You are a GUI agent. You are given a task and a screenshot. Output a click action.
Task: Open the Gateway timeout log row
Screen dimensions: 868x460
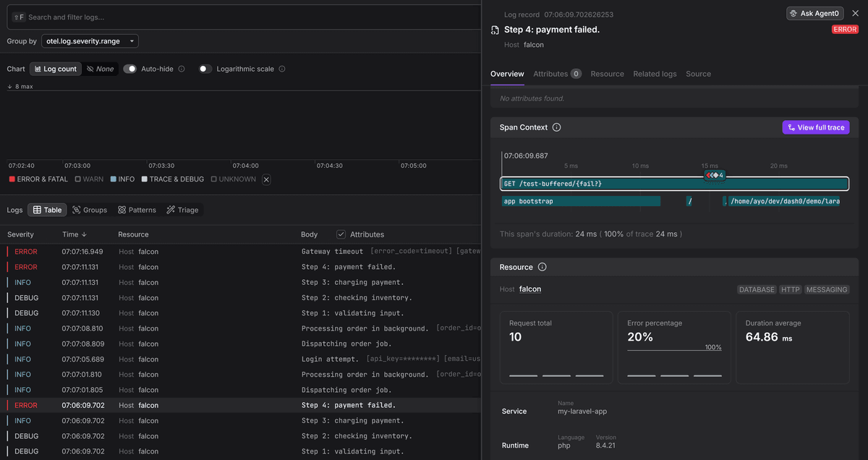click(x=240, y=252)
